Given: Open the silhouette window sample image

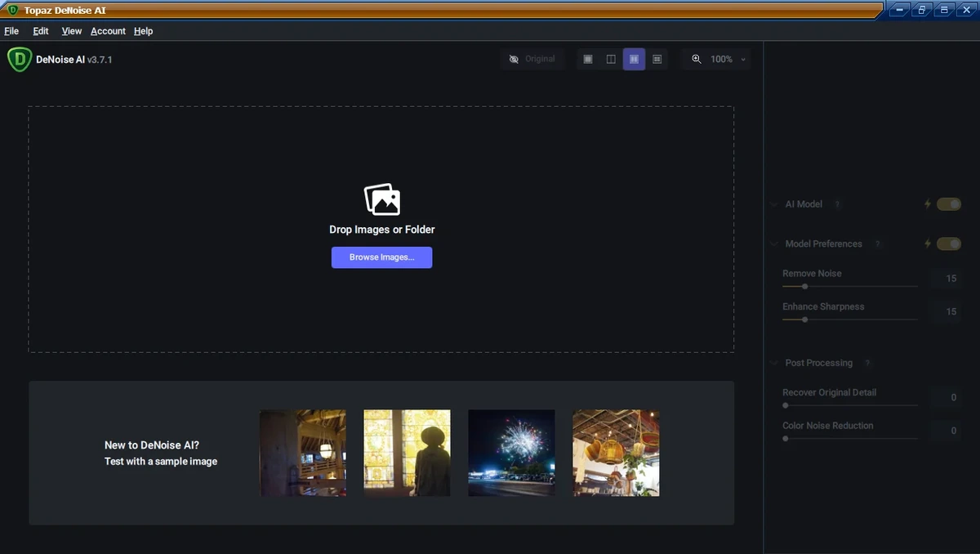Looking at the screenshot, I should tap(407, 453).
